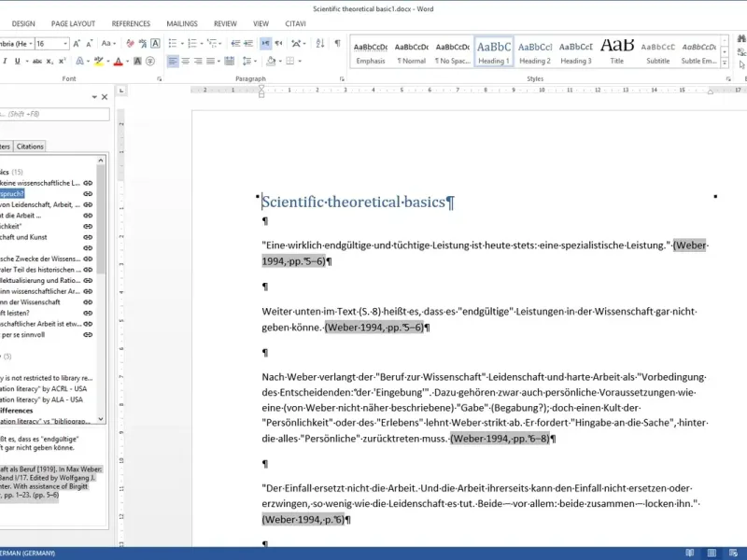
Task: Apply subscript formatting
Action: point(49,62)
